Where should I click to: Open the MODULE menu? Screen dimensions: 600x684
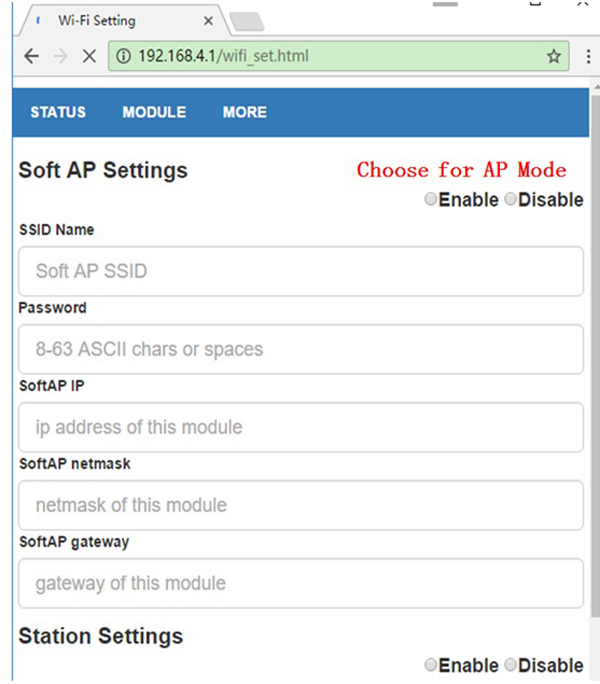click(x=154, y=112)
